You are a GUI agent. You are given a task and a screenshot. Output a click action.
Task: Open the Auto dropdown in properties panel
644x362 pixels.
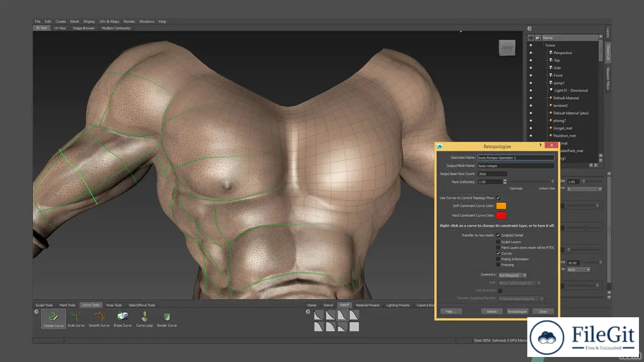579,269
